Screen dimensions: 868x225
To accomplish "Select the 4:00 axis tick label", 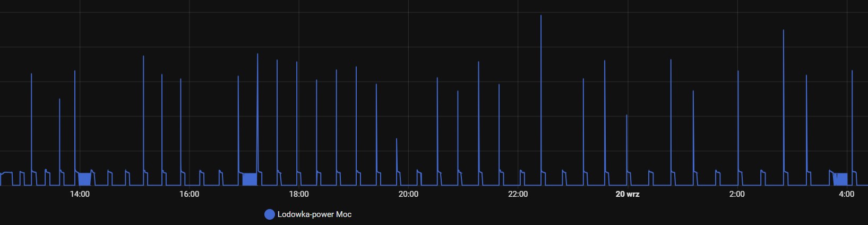I will pyautogui.click(x=846, y=194).
